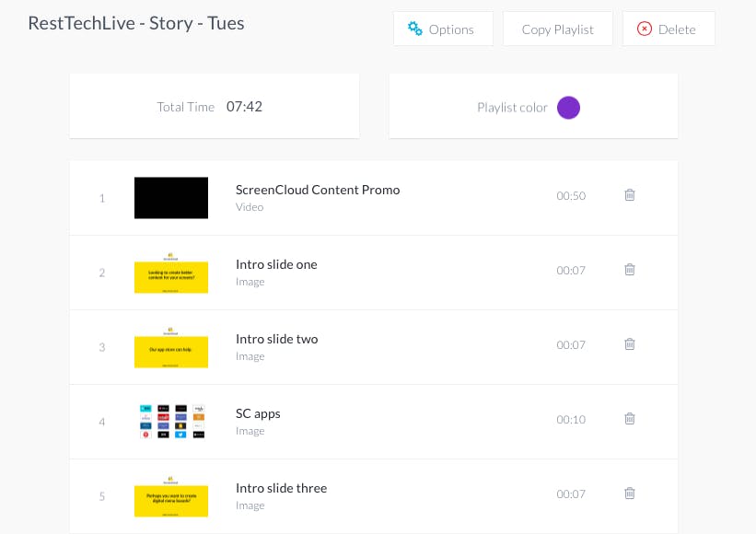Open Intro slide three thumbnail
756x534 pixels.
click(171, 496)
